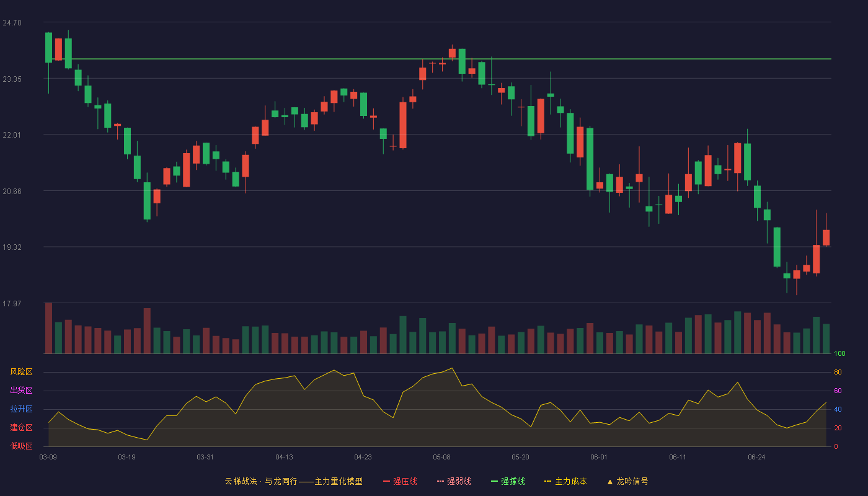Image resolution: width=868 pixels, height=496 pixels.
Task: Click the 24.70 price axis label
Action: 12,23
